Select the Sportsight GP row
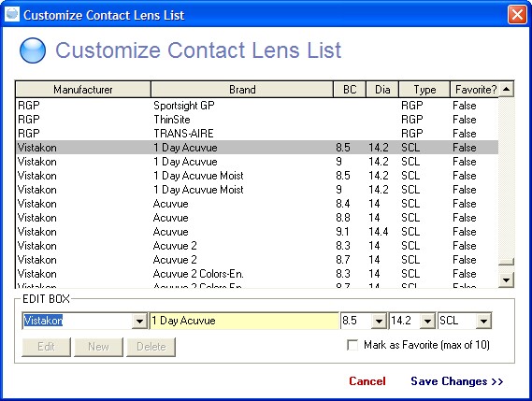Screen dimensions: 532x401 point(257,106)
